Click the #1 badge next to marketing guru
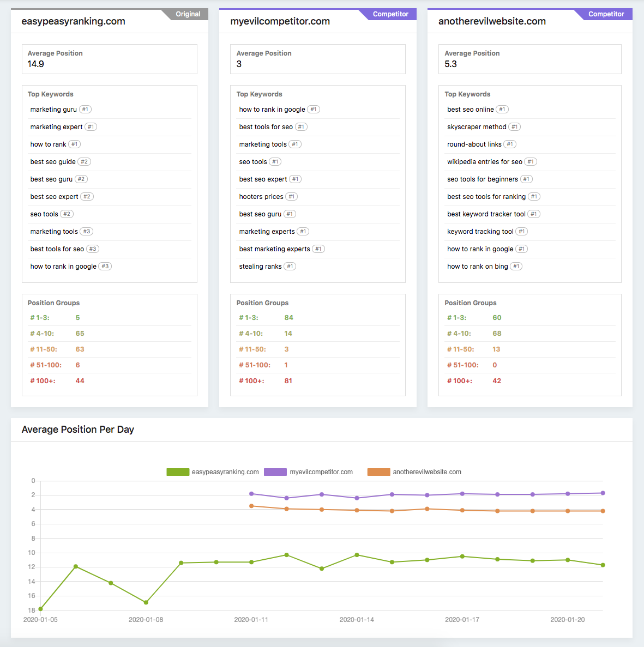 pos(85,110)
